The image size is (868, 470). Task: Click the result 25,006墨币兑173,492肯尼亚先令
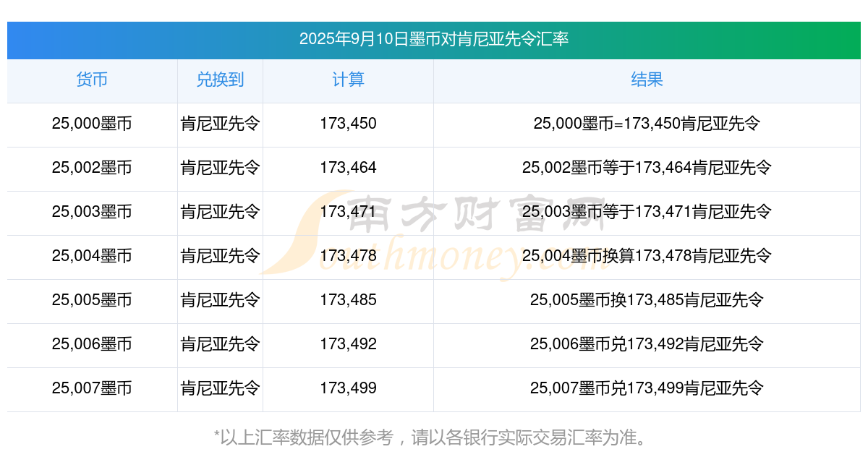[x=647, y=344]
